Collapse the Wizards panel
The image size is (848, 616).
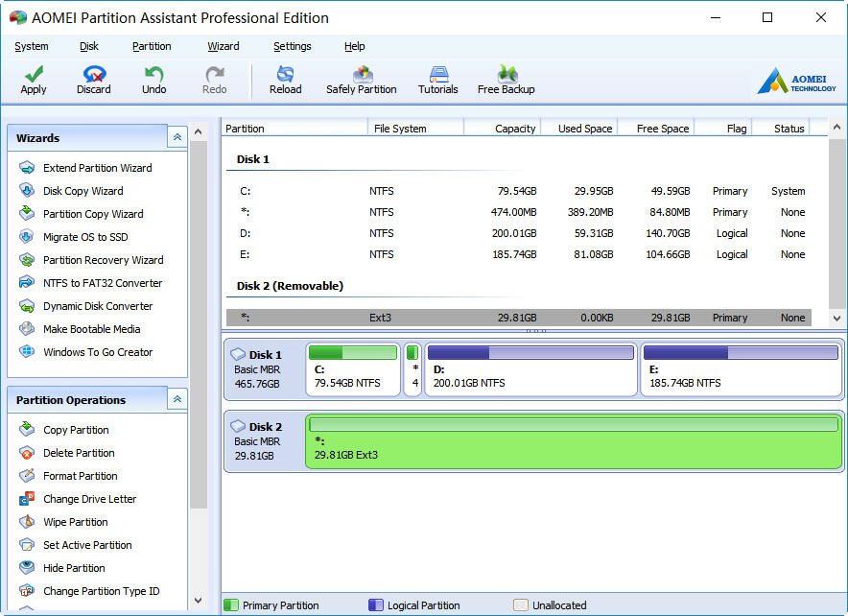tap(177, 137)
